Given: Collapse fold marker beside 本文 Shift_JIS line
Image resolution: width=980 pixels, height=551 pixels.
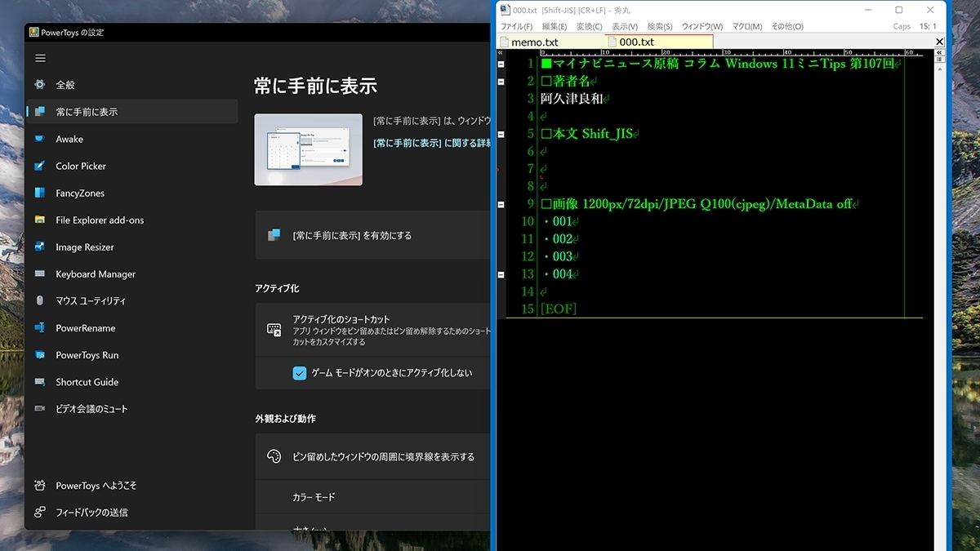Looking at the screenshot, I should (x=501, y=135).
